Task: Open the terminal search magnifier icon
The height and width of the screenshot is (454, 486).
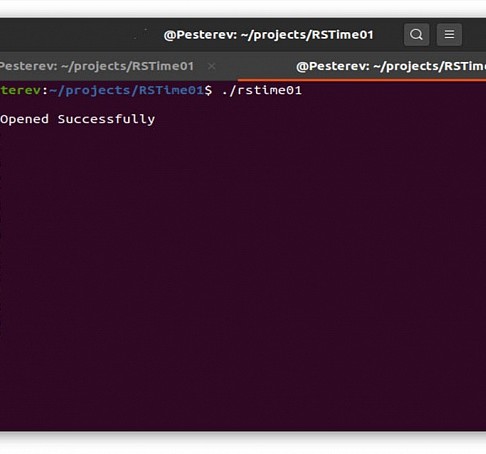Action: [416, 34]
